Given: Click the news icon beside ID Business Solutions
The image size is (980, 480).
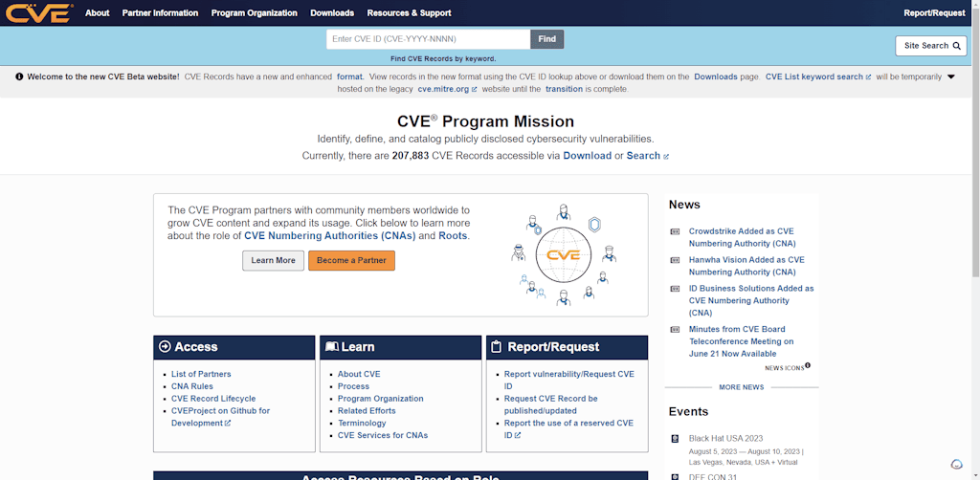Looking at the screenshot, I should point(675,289).
